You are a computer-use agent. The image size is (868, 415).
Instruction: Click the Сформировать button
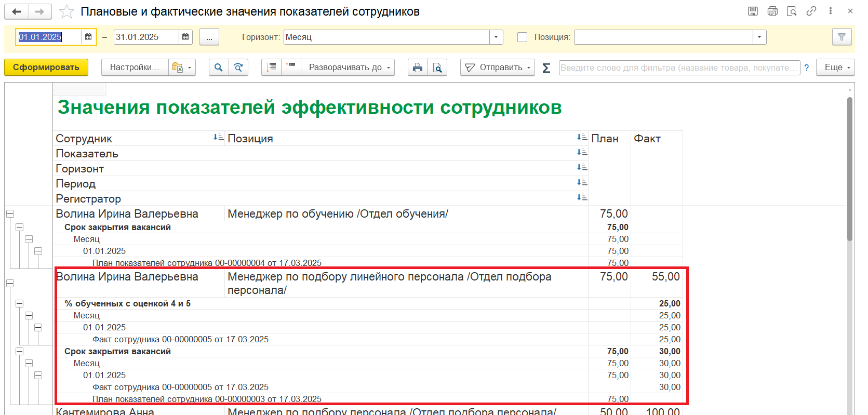pyautogui.click(x=46, y=68)
